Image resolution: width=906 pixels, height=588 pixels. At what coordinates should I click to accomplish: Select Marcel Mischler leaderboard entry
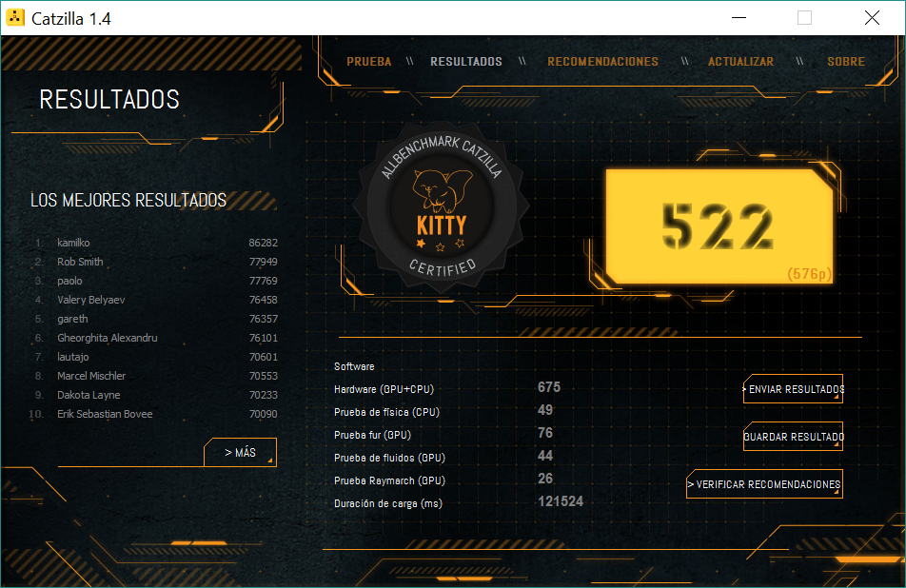[91, 376]
